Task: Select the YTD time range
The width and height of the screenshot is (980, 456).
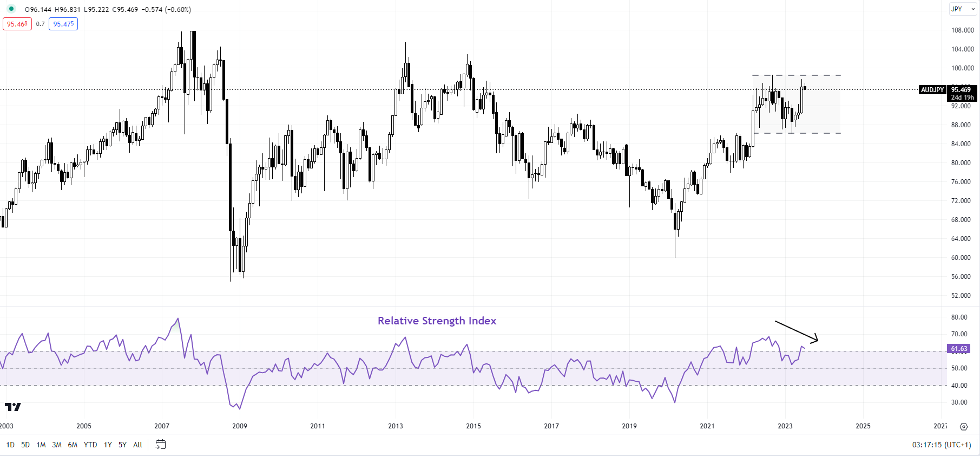Action: (90, 445)
